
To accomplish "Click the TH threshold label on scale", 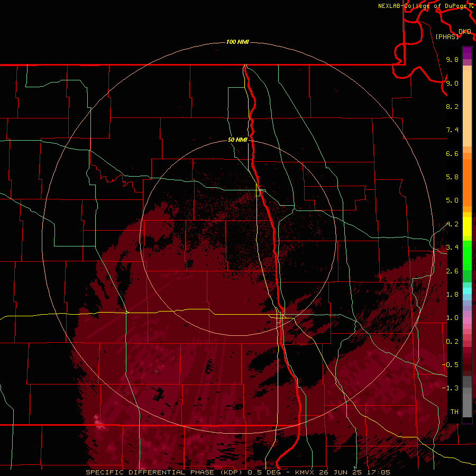I will tap(454, 412).
